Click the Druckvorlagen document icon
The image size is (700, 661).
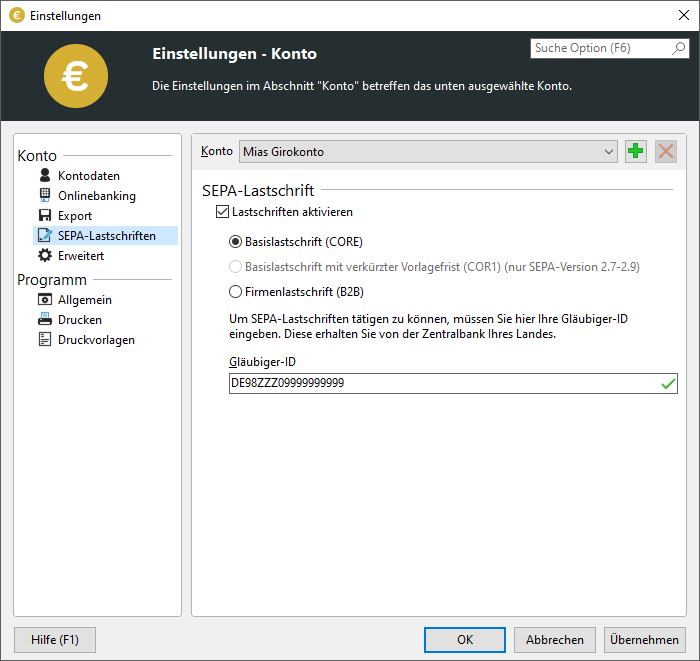pos(45,340)
